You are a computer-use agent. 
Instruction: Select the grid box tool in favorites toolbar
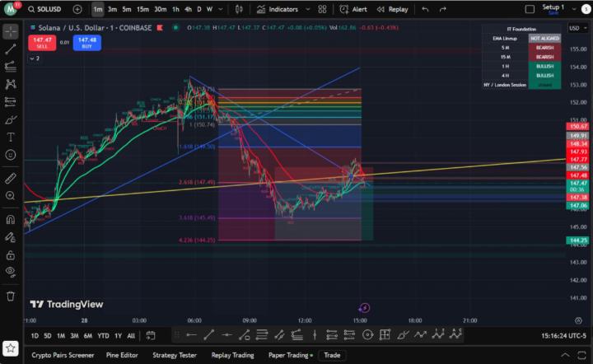[x=385, y=335]
